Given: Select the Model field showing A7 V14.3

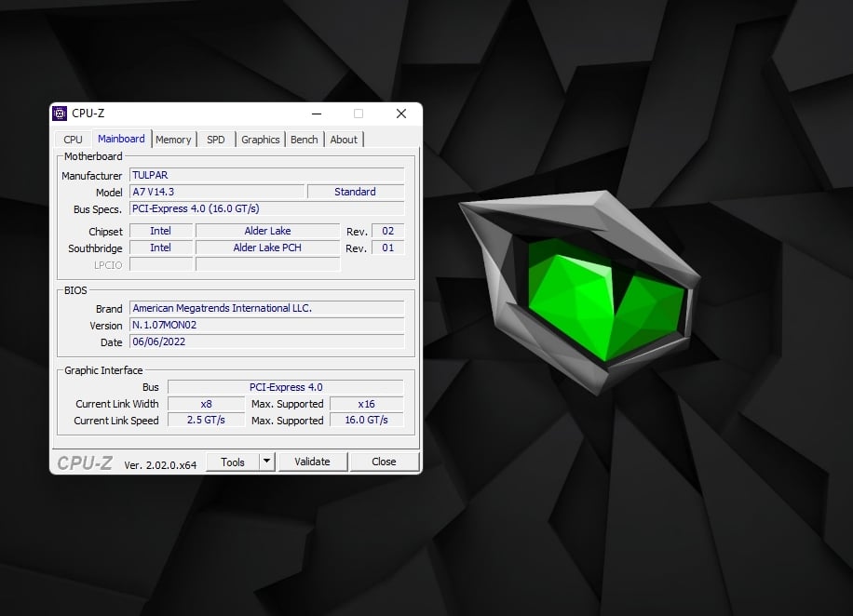Looking at the screenshot, I should click(216, 192).
